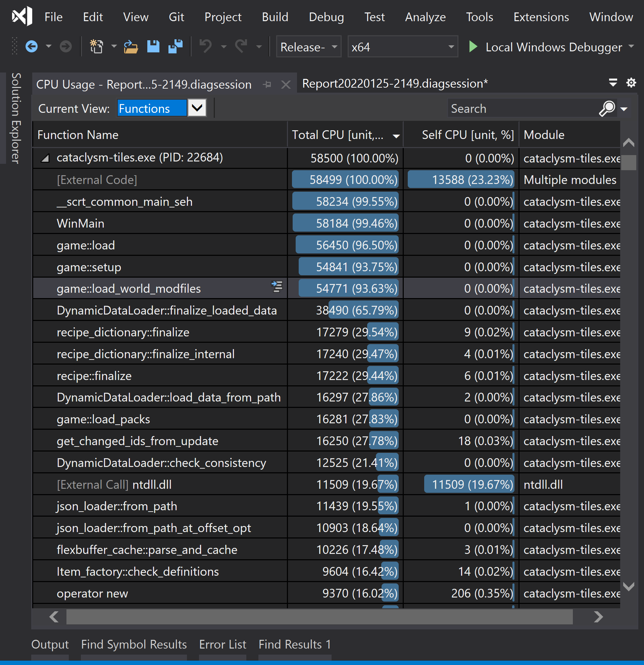Click the navigate forward arrow icon
The width and height of the screenshot is (644, 665).
click(65, 46)
